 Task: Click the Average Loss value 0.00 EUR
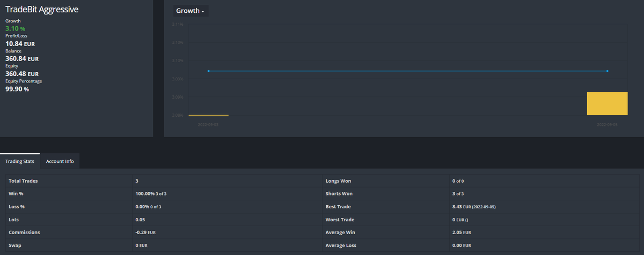point(462,245)
